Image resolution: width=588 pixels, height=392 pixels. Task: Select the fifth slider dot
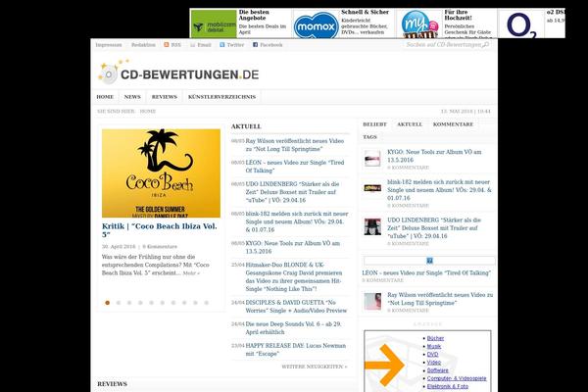coord(152,303)
